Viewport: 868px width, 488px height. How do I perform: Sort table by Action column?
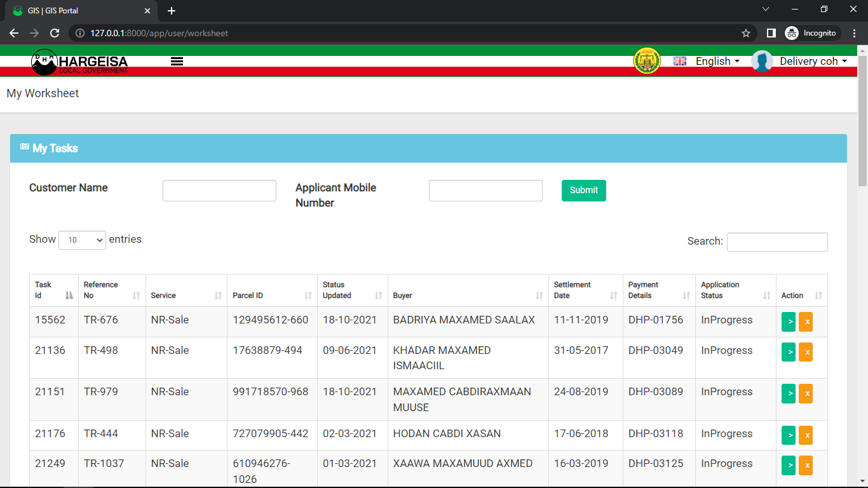pyautogui.click(x=802, y=290)
